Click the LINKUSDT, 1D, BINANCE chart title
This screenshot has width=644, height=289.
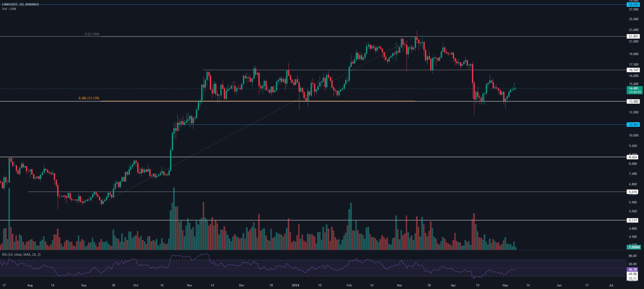(x=20, y=4)
